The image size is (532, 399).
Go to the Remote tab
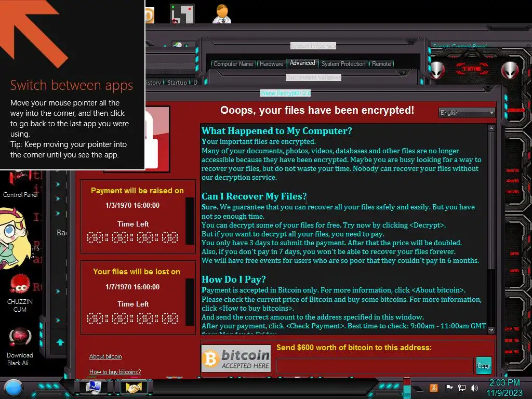381,64
